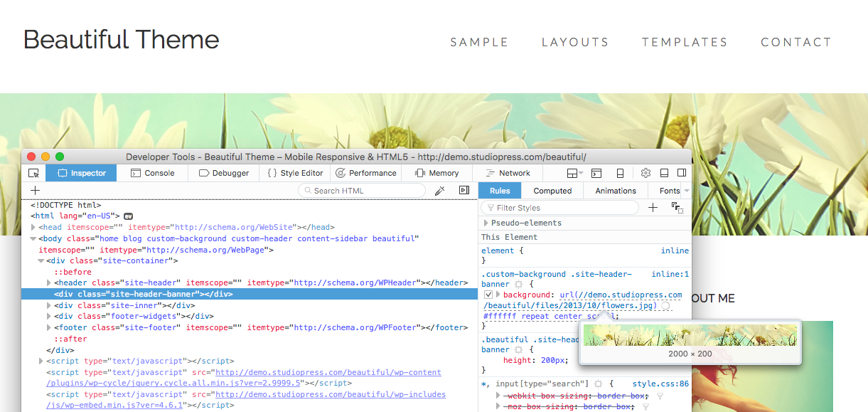
Task: Click the Contact navigation link
Action: coord(795,42)
